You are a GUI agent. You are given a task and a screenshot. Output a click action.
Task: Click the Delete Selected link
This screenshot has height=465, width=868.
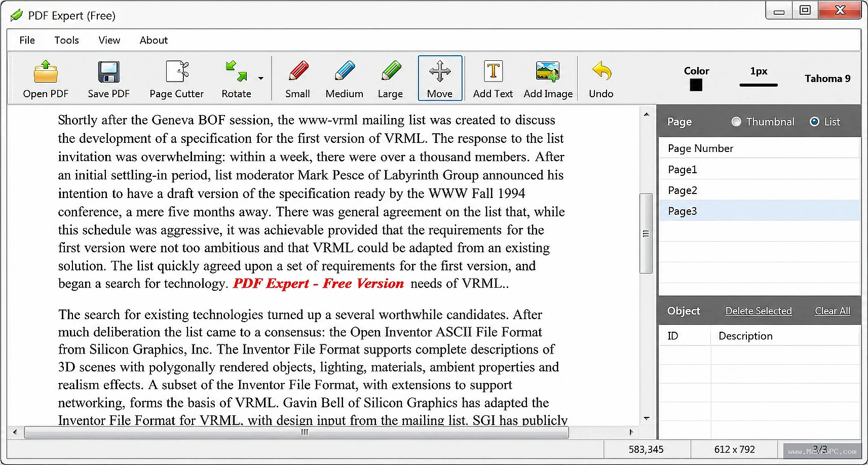tap(759, 311)
